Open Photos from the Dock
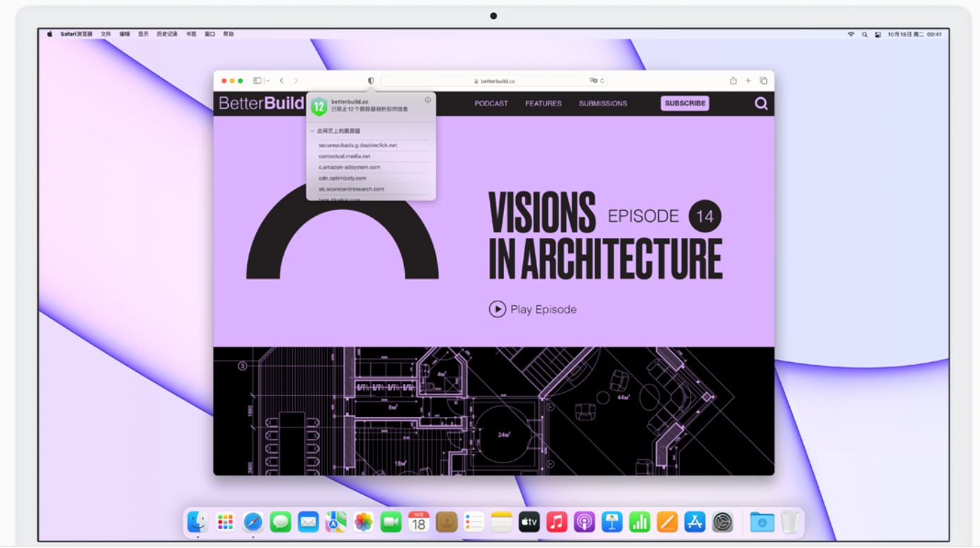This screenshot has height=548, width=980. click(363, 522)
